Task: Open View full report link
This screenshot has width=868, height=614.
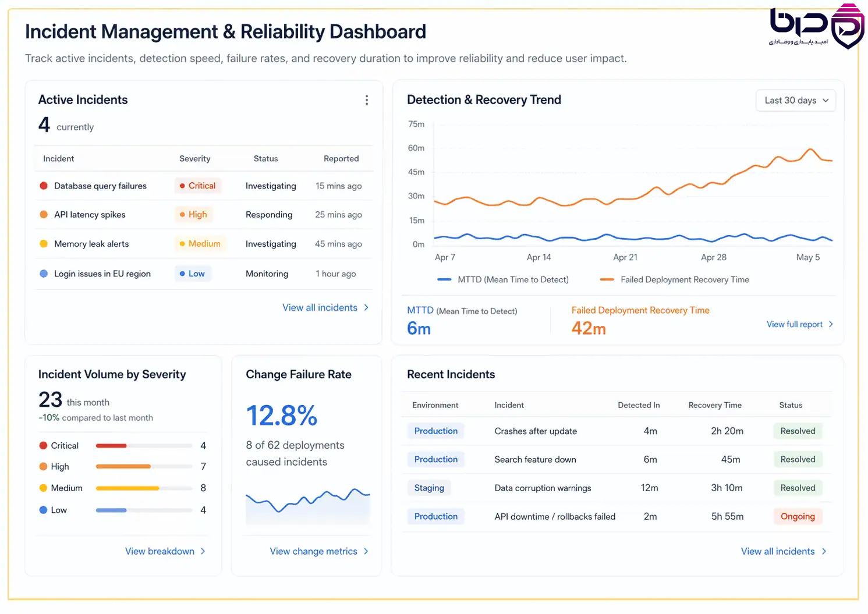Action: pyautogui.click(x=800, y=324)
